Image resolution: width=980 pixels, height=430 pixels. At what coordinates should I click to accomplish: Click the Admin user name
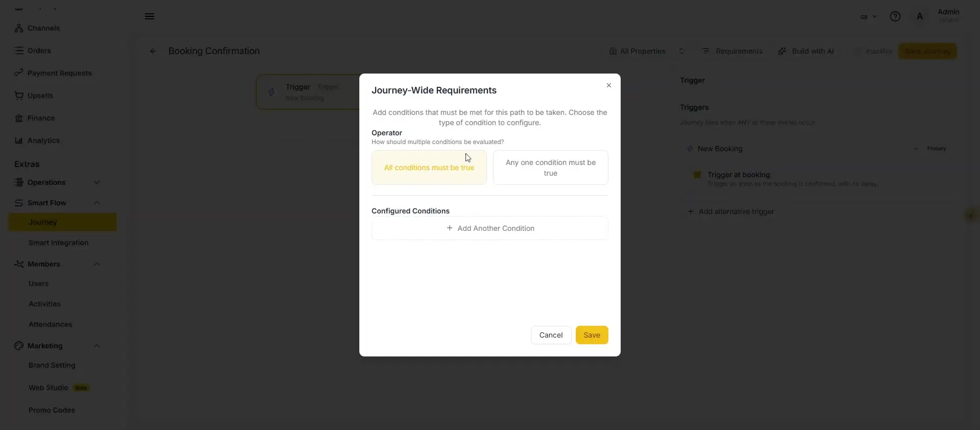point(948,12)
